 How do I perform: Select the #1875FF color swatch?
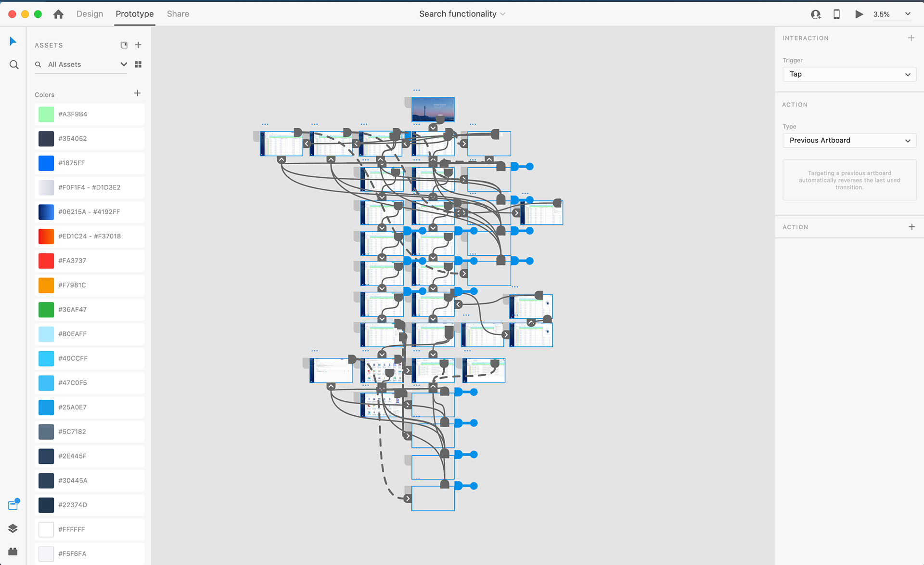[x=46, y=163]
